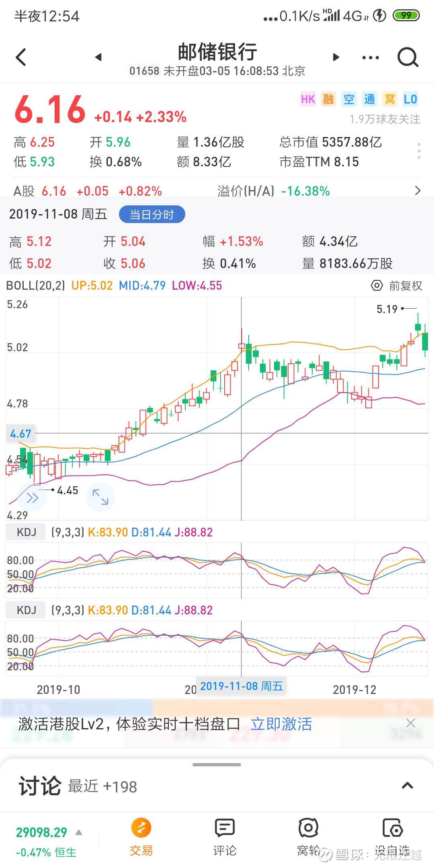Tap the 立即激活 activate link
434x868 pixels.
[281, 724]
